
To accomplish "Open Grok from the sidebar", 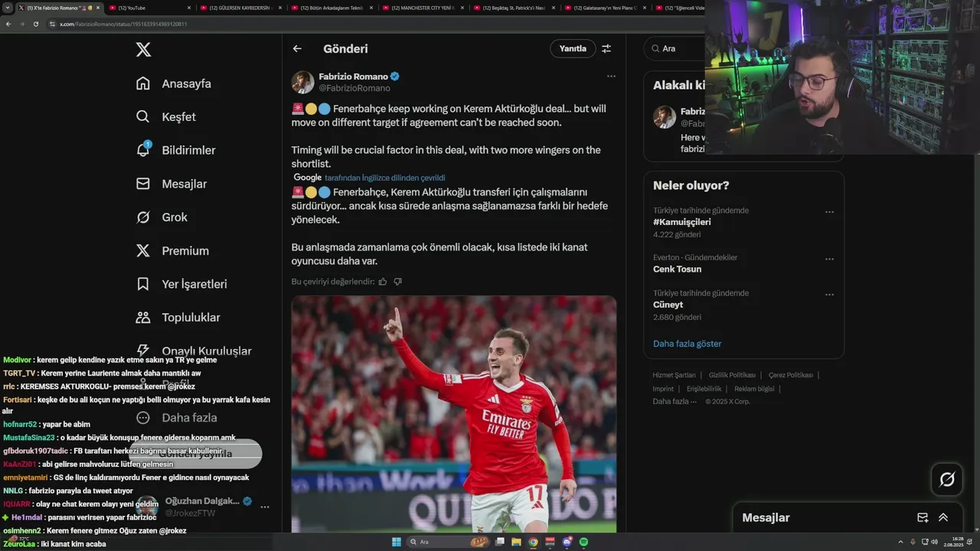I will point(162,217).
